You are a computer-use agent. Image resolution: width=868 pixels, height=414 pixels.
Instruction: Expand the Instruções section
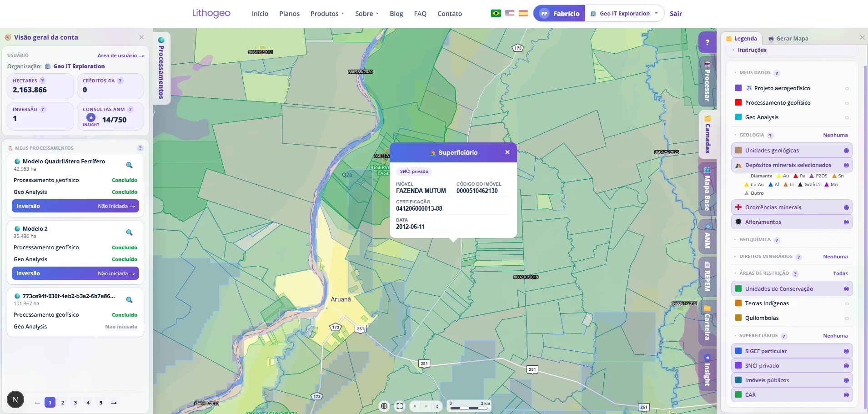coord(752,50)
